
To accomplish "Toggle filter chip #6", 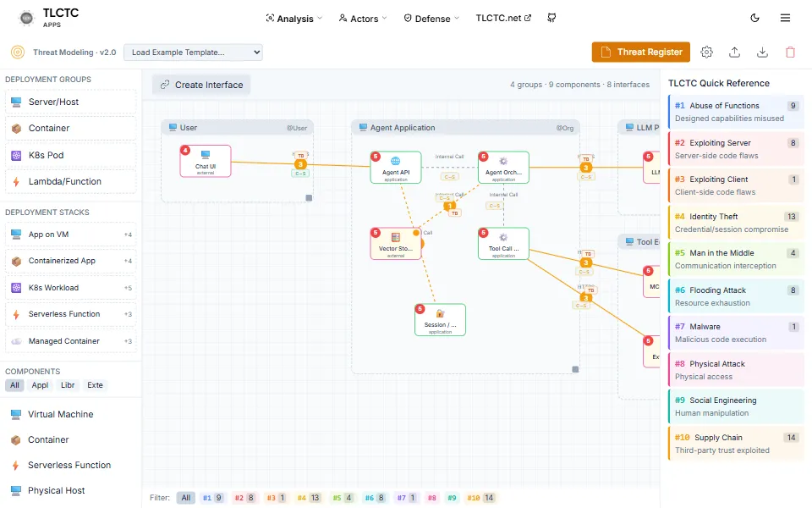I will [375, 498].
